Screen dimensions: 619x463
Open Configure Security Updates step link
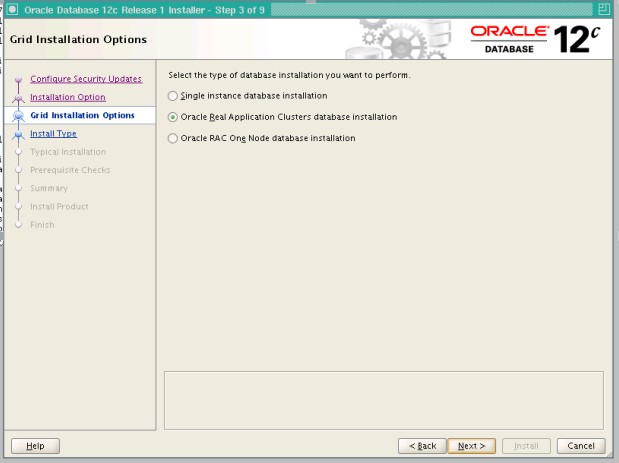[x=86, y=79]
